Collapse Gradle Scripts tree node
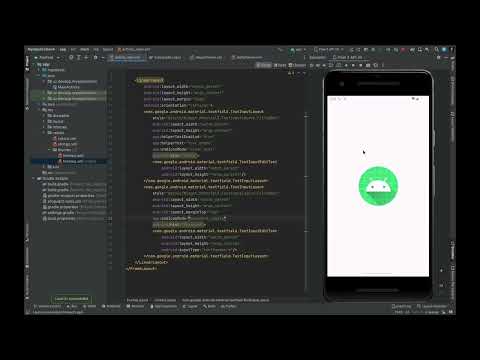 click(34, 178)
